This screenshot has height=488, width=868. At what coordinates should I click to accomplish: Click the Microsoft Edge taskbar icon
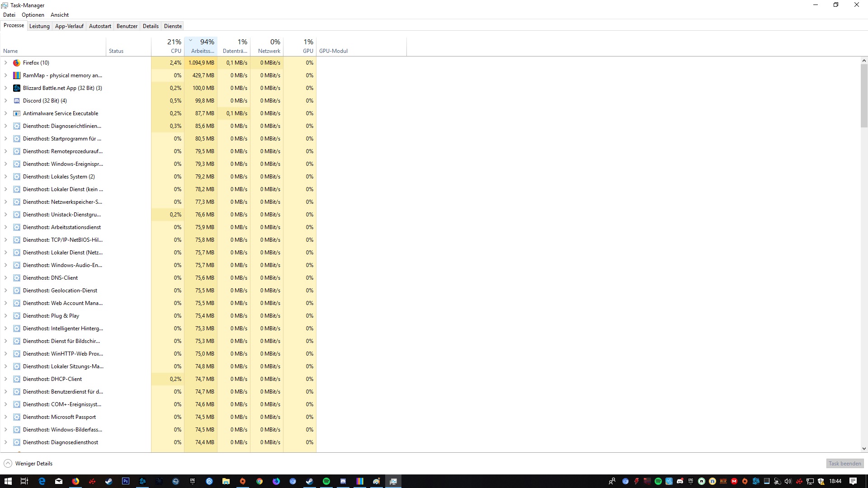[x=42, y=481]
